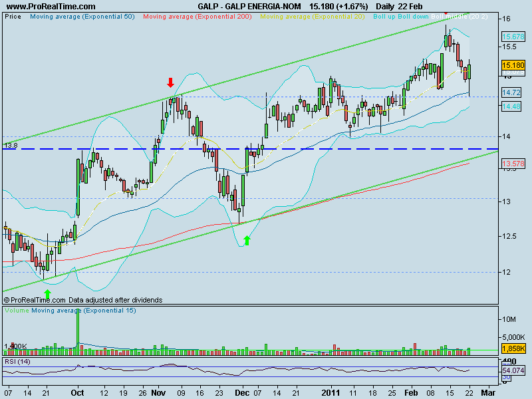Click the red 13.578 EMA 200 price tag
Viewport: 532px width, 399px height.
(513, 164)
